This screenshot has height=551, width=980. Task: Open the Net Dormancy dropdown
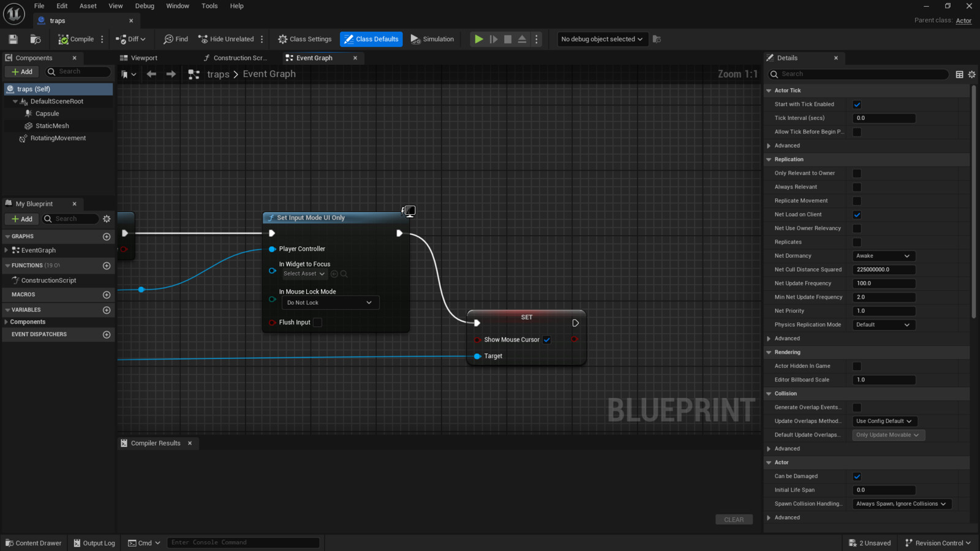pos(883,256)
